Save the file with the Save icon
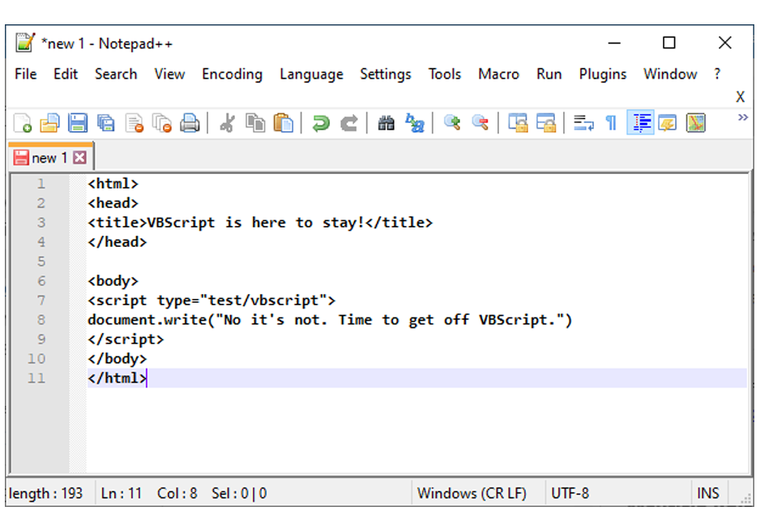This screenshot has height=532, width=760. pos(78,123)
